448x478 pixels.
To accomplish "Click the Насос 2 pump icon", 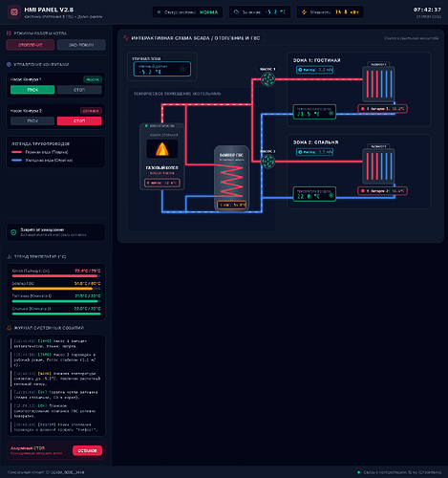I will pos(267,162).
